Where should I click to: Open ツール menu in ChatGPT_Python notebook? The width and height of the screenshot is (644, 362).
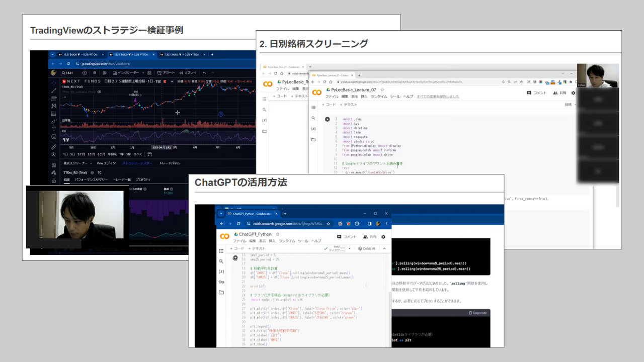(303, 241)
